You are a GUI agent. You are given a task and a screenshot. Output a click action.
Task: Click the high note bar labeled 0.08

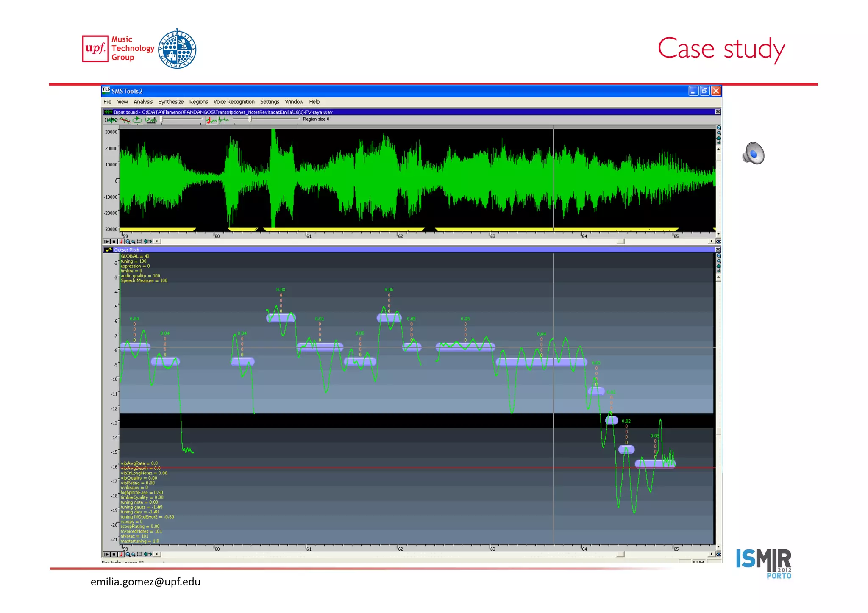pos(281,317)
